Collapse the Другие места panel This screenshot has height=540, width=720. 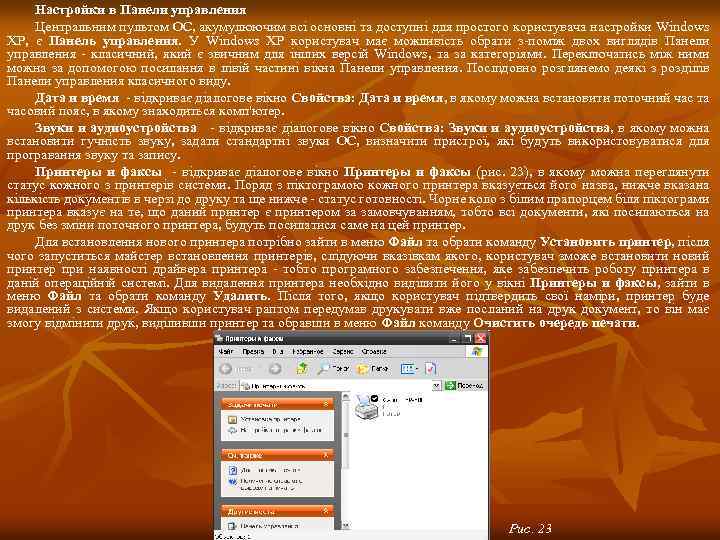click(x=326, y=511)
